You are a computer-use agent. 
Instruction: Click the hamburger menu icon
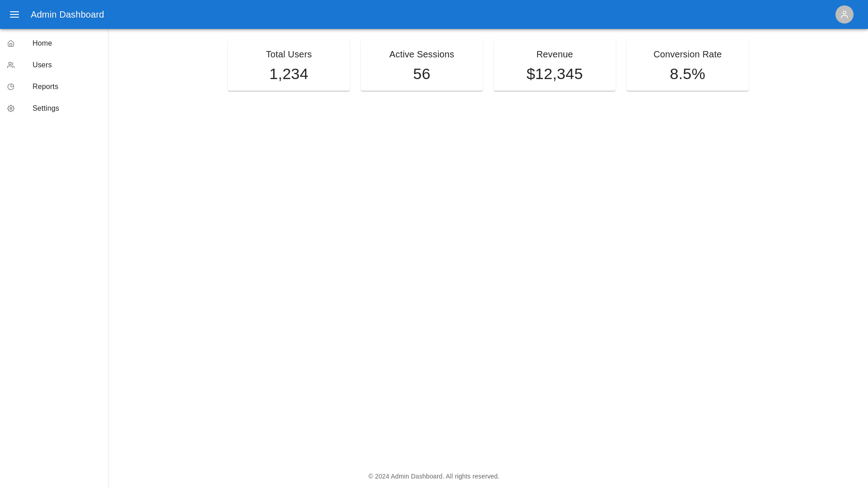pos(14,14)
